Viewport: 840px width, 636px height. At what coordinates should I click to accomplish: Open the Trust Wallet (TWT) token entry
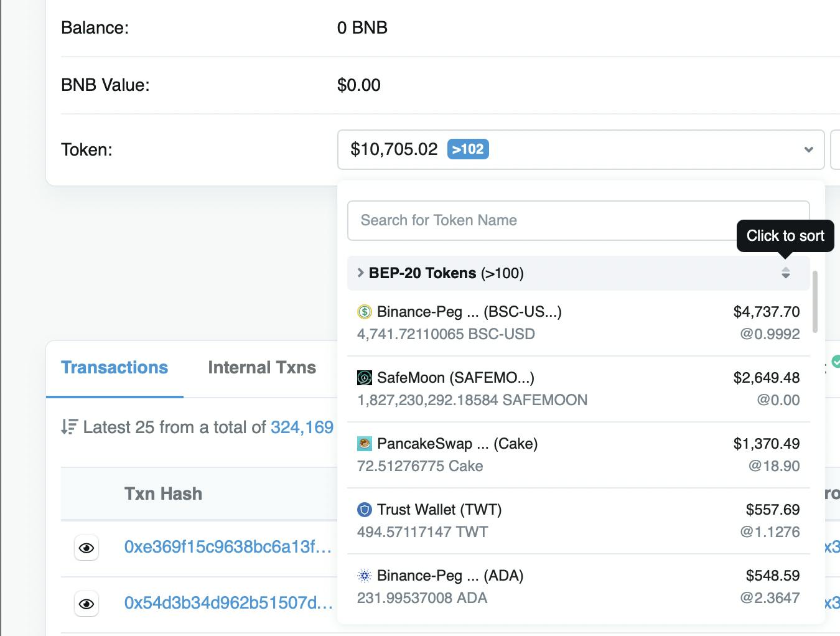point(578,521)
